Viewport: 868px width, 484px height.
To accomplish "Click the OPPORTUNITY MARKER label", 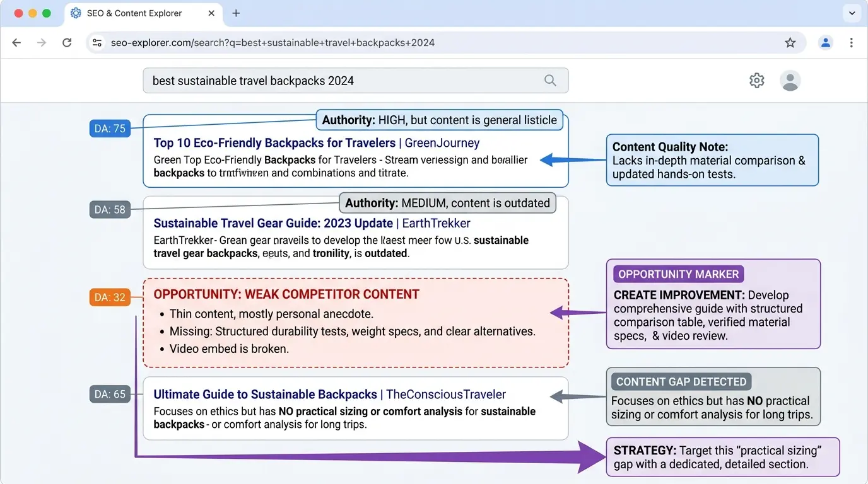I will [x=678, y=274].
